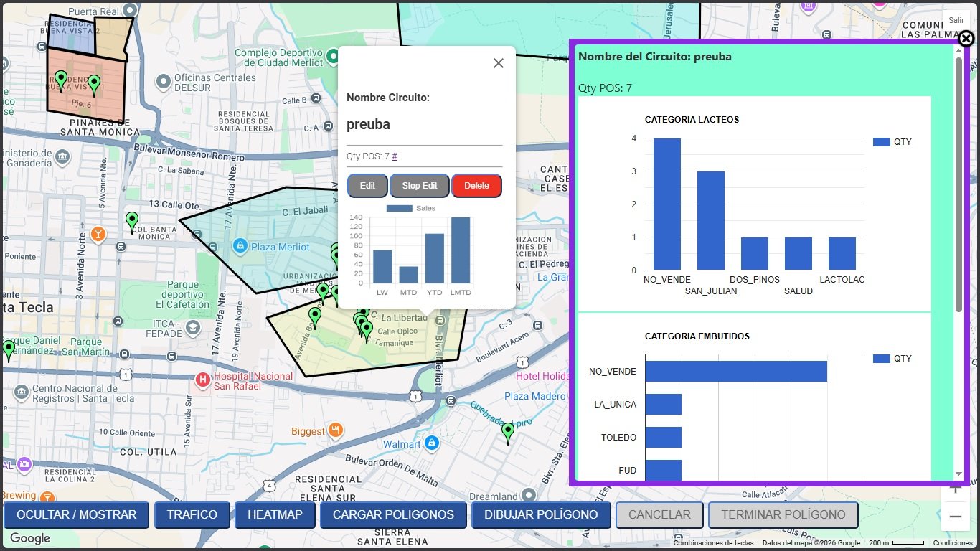
Task: Click green POS pin at Col Santa Monica
Action: pos(131,222)
